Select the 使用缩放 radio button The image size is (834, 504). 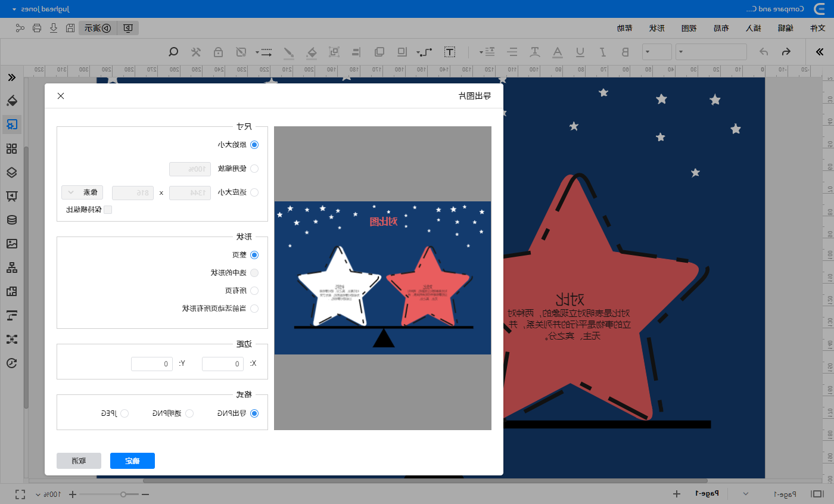(x=254, y=169)
